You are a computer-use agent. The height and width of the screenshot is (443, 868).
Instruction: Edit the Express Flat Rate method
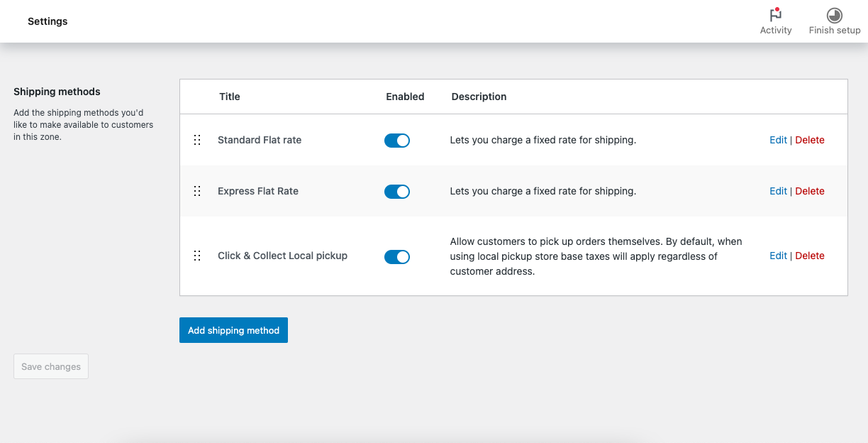click(778, 191)
